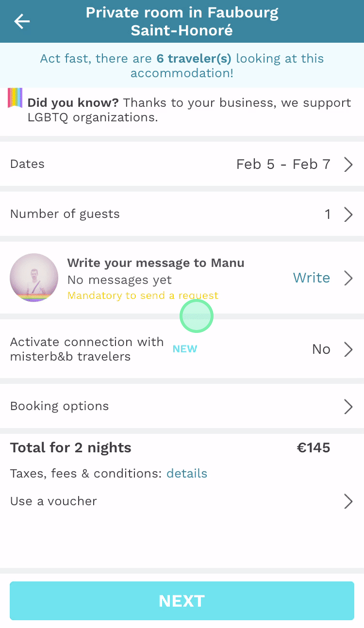Open Manu's profile picture
The height and width of the screenshot is (628, 364).
[34, 278]
